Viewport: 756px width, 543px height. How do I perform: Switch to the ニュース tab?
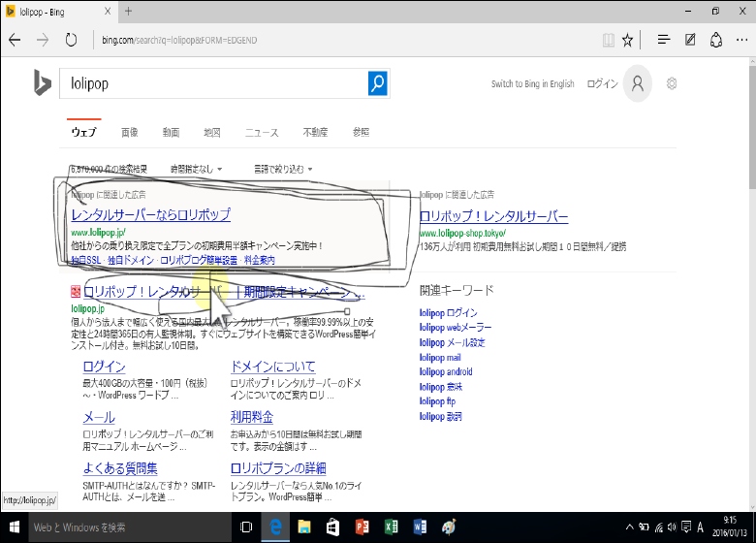click(x=262, y=132)
